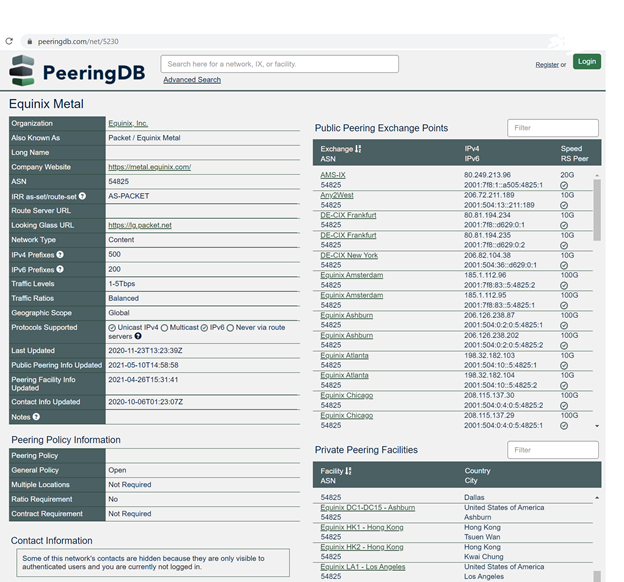Open help icon beside IPv6 Prefixes
Viewport: 624px width, 582px height.
[x=60, y=269]
